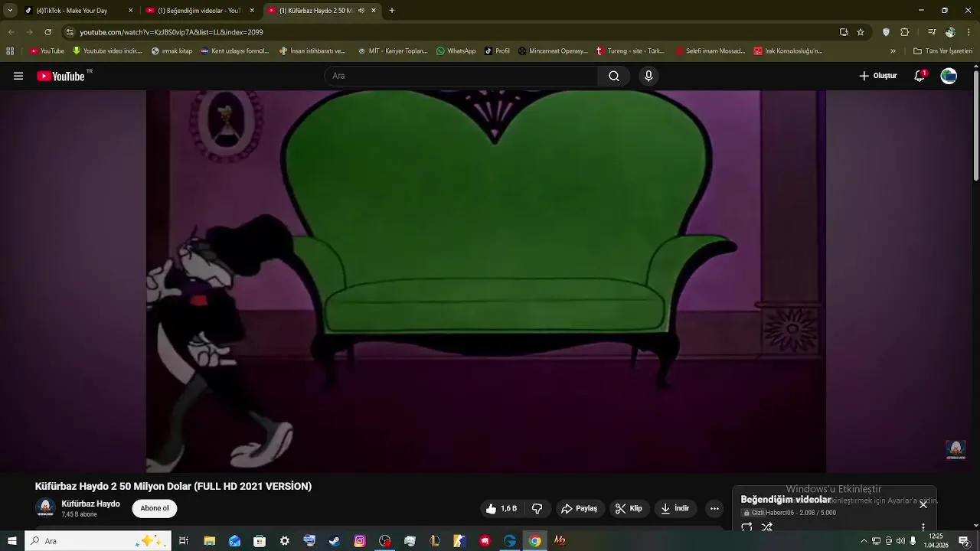This screenshot has width=980, height=551.
Task: Open the Chrome profile avatar
Action: tap(950, 32)
